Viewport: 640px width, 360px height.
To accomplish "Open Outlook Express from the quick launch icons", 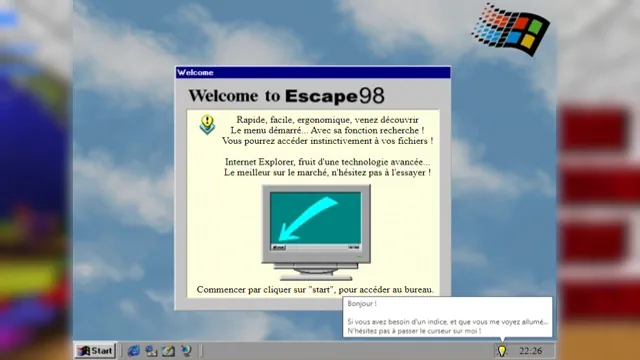I will [x=151, y=351].
